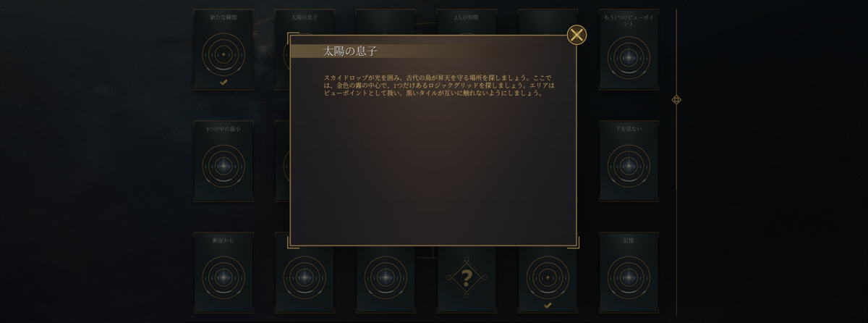868x323 pixels.
Task: Click the popup description text
Action: point(439,83)
